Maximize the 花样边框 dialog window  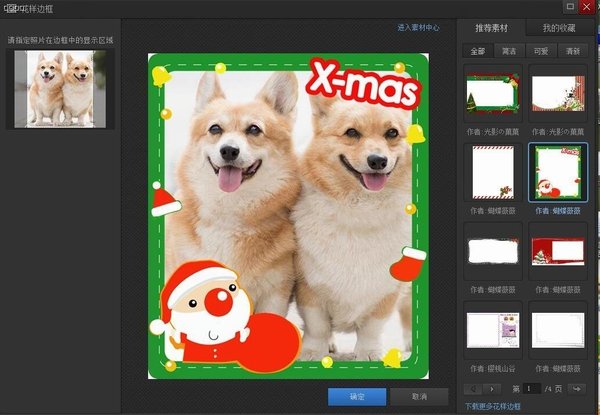pyautogui.click(x=570, y=7)
